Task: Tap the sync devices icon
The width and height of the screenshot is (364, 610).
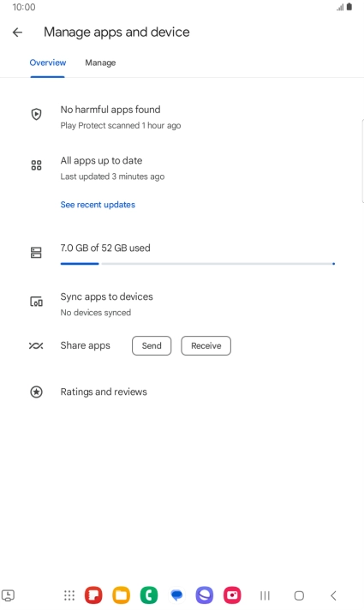Action: (x=36, y=302)
